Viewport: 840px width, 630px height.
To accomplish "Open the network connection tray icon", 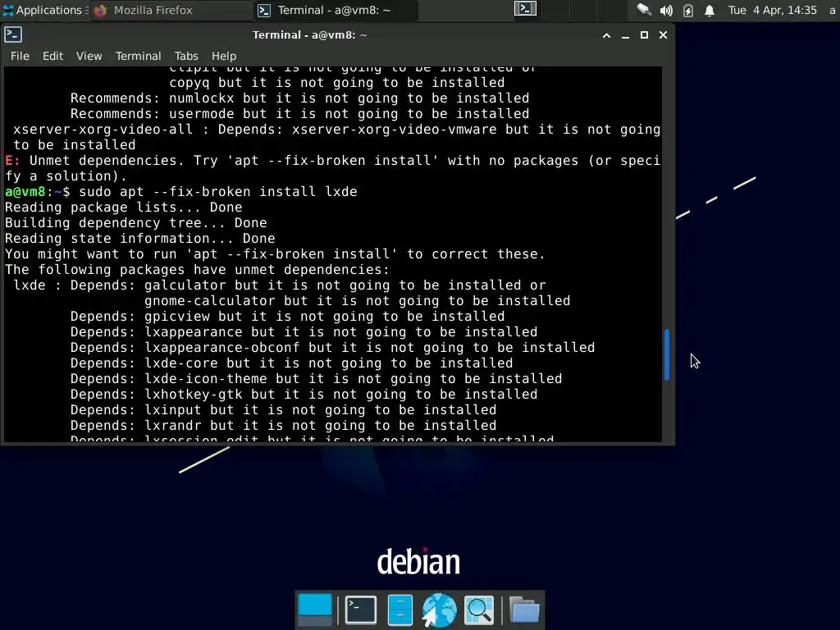I will [643, 10].
